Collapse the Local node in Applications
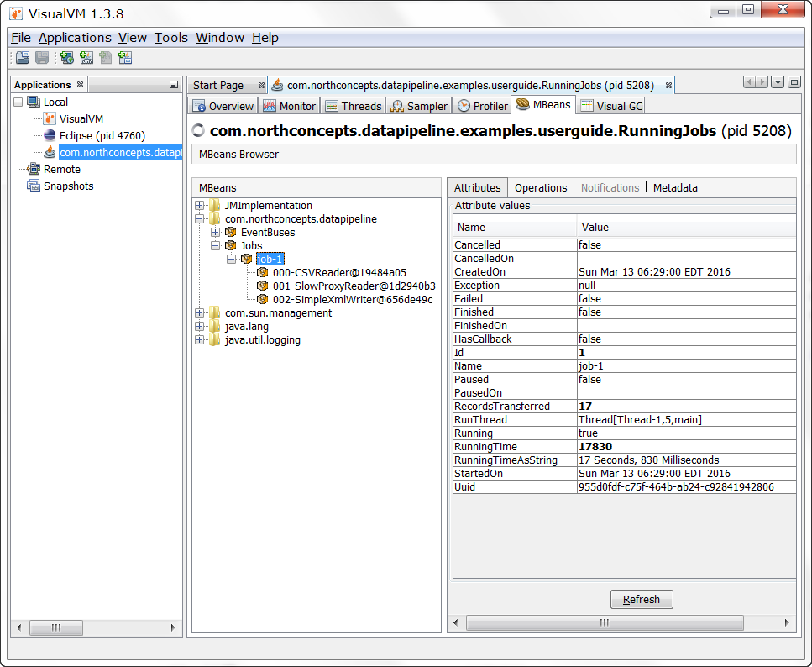Screen dimensions: 812x667 click(x=18, y=102)
